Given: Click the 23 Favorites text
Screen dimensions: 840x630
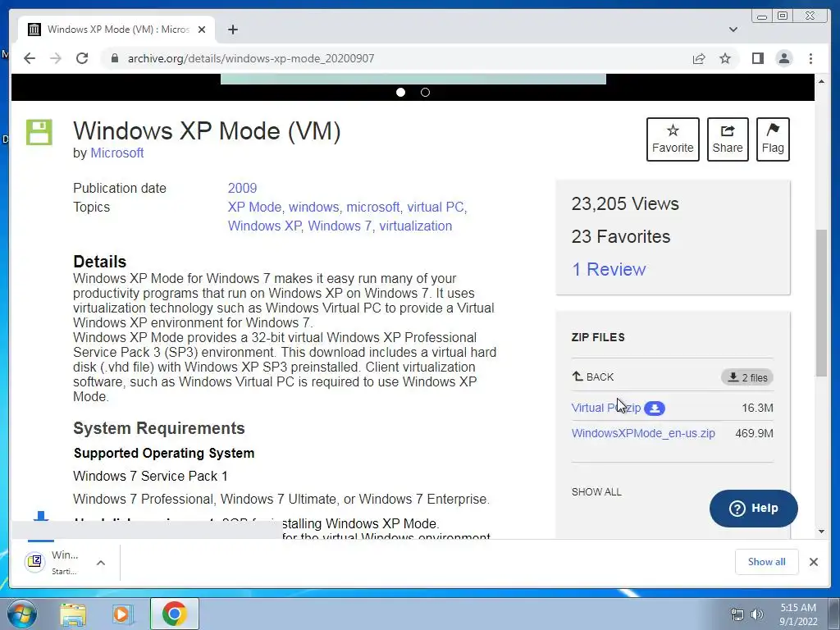Looking at the screenshot, I should [x=621, y=236].
